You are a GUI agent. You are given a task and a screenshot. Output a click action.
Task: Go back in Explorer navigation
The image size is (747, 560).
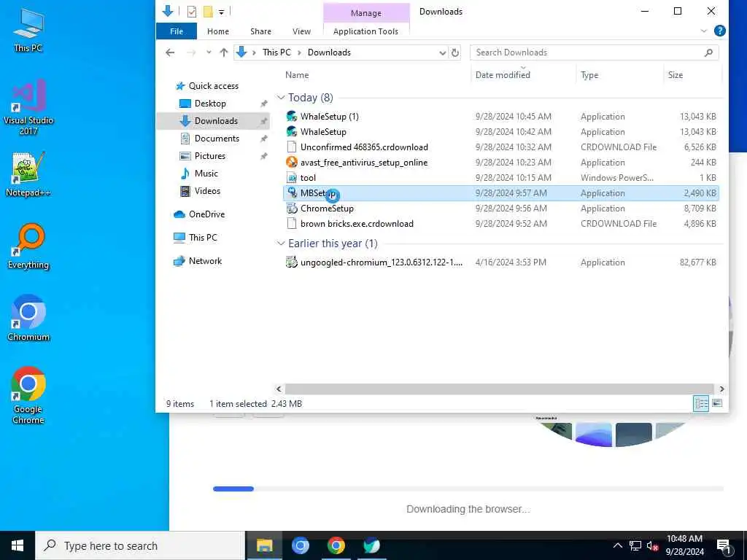pyautogui.click(x=170, y=52)
